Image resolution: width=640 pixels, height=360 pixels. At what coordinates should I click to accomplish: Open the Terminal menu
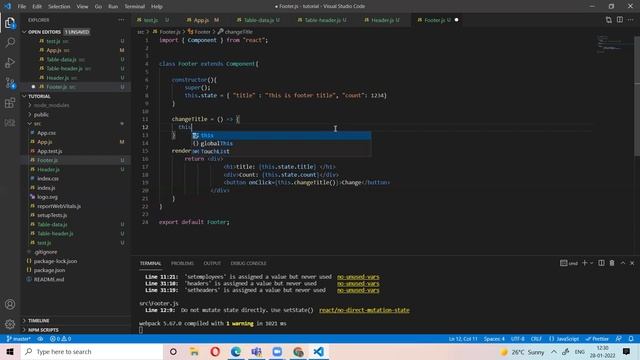coord(135,6)
